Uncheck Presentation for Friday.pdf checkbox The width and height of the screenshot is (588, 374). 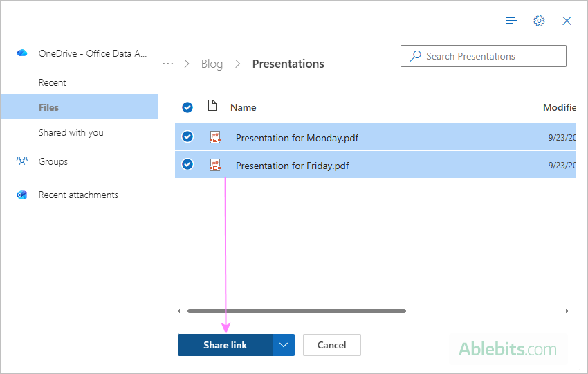(187, 164)
